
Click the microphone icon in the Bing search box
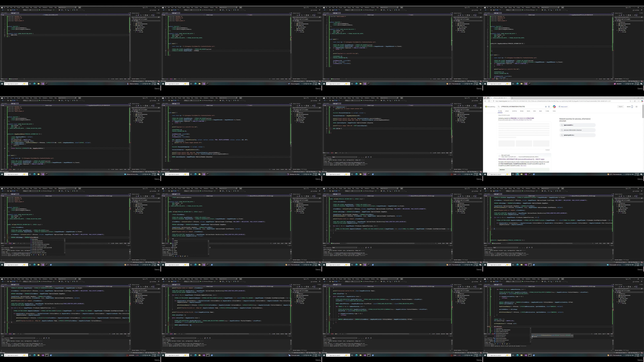[x=546, y=107]
